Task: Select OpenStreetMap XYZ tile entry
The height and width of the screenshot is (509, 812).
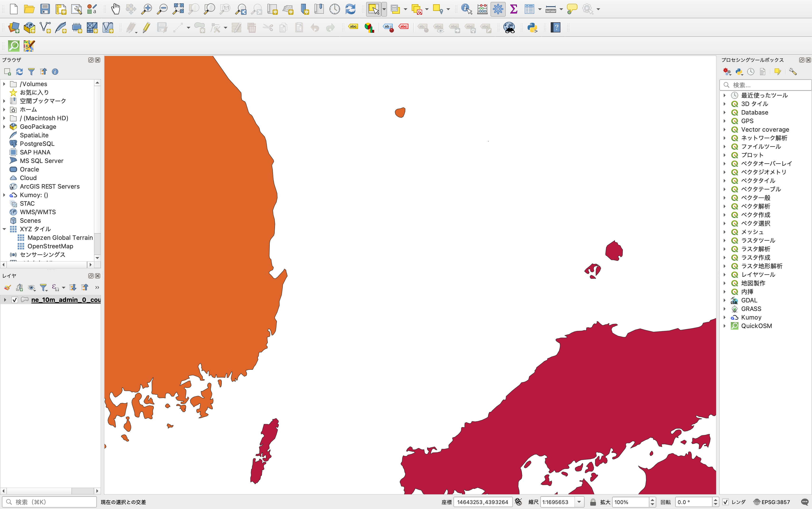Action: click(x=50, y=246)
